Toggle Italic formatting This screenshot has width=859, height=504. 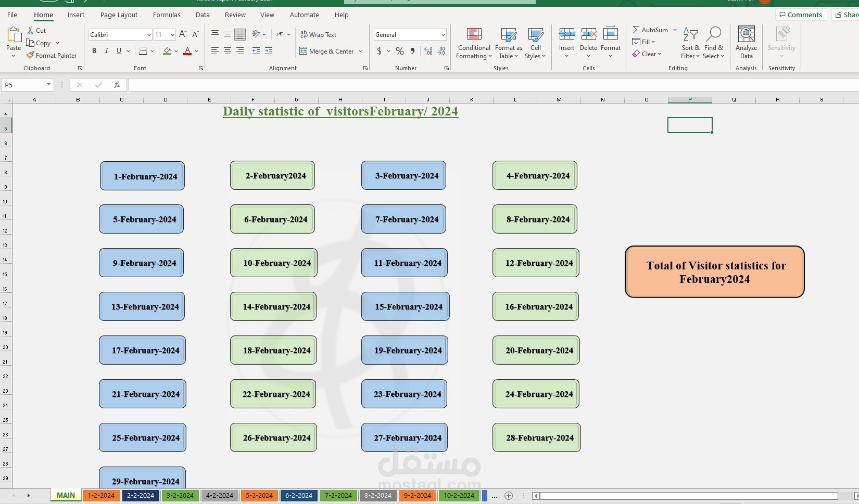pyautogui.click(x=107, y=51)
